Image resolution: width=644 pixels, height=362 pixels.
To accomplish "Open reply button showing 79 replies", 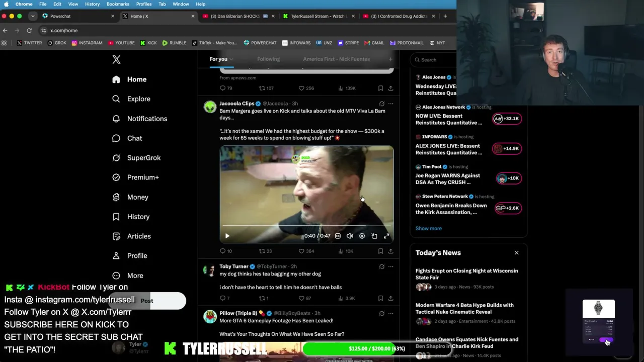I will [x=225, y=88].
